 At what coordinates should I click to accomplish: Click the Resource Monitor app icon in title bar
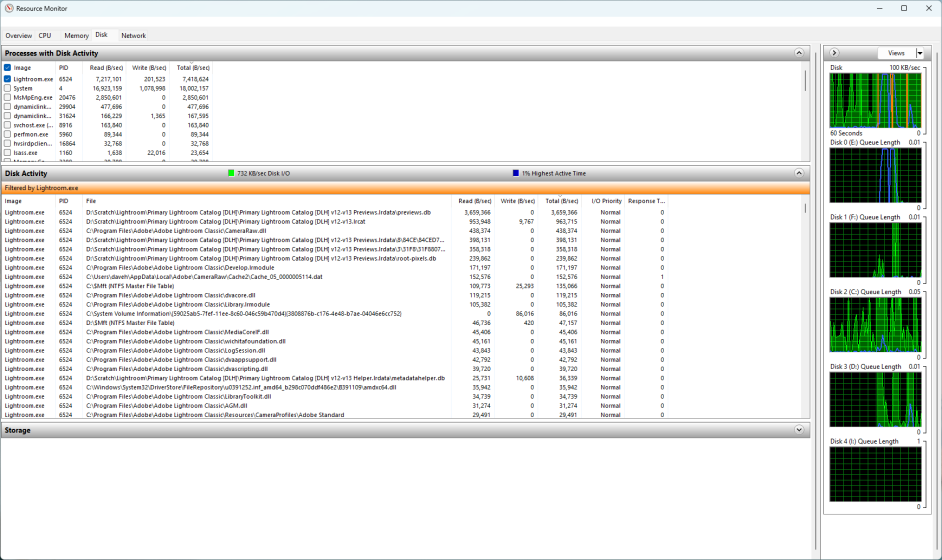pyautogui.click(x=9, y=8)
